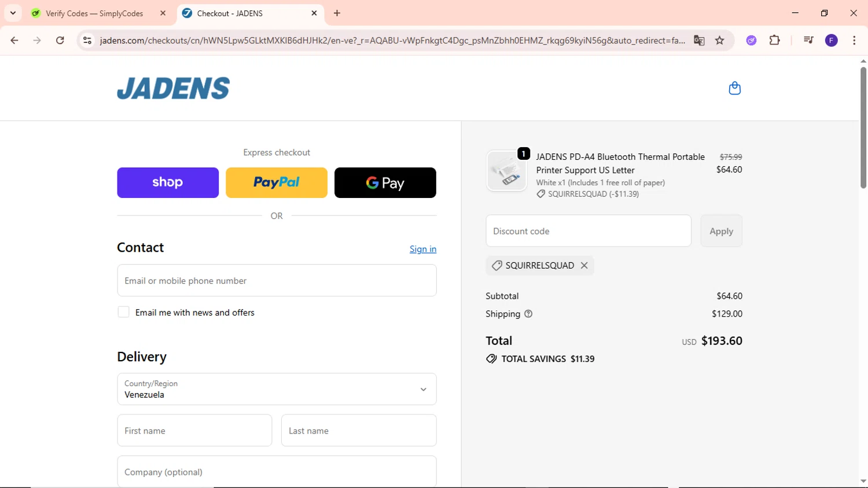The width and height of the screenshot is (868, 488).
Task: Open the Chrome profile avatar
Action: (832, 41)
